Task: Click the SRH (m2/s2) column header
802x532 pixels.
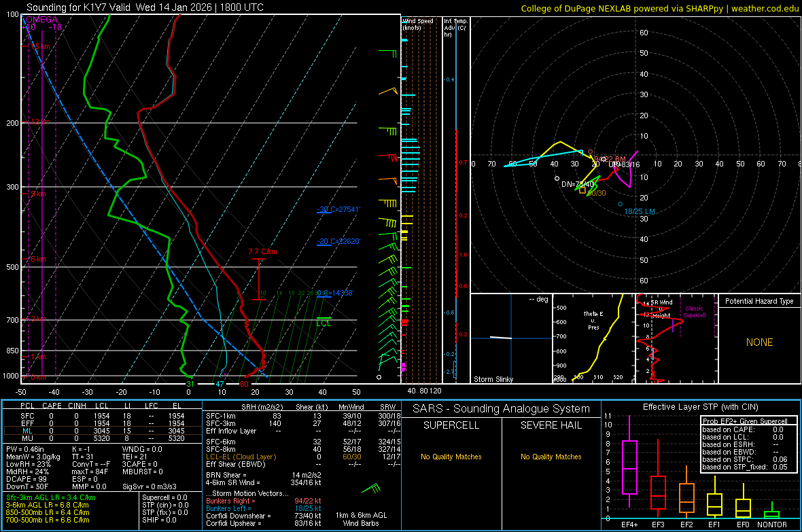Action: pyautogui.click(x=262, y=407)
